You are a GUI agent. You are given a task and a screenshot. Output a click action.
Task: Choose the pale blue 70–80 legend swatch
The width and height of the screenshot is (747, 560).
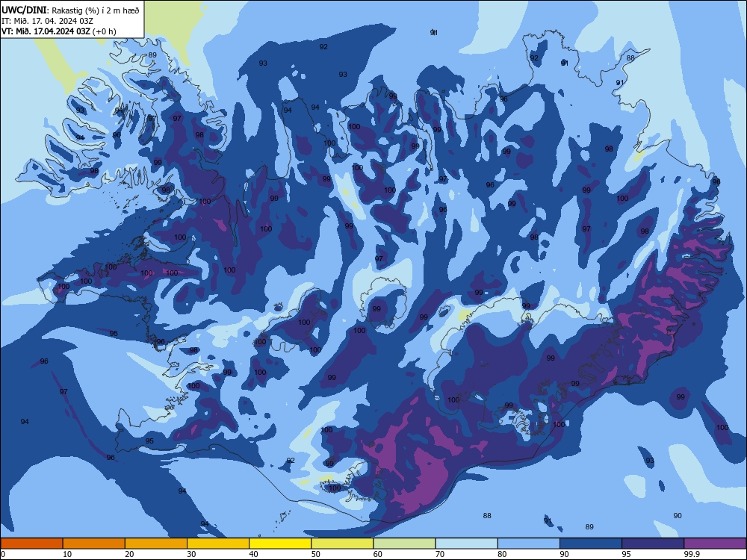(466, 544)
